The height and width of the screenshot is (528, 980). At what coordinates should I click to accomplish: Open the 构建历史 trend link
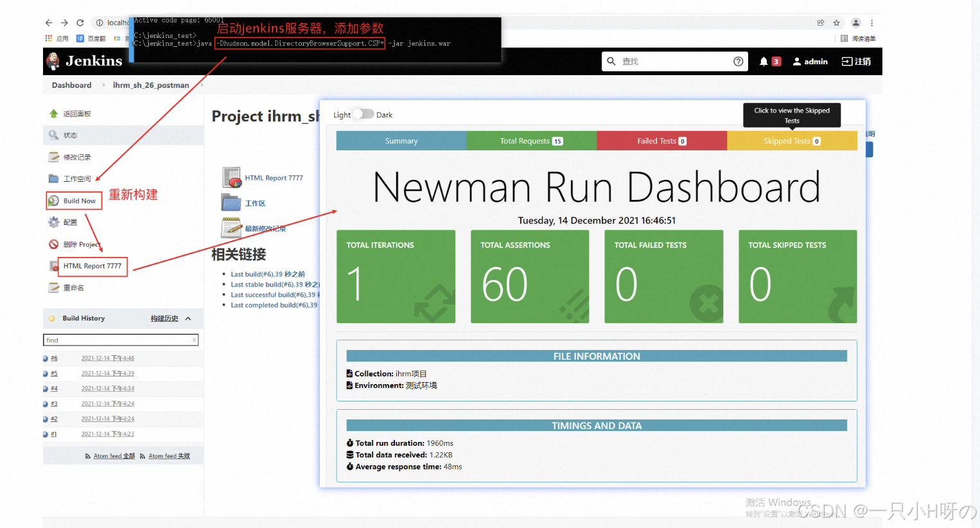tap(164, 319)
